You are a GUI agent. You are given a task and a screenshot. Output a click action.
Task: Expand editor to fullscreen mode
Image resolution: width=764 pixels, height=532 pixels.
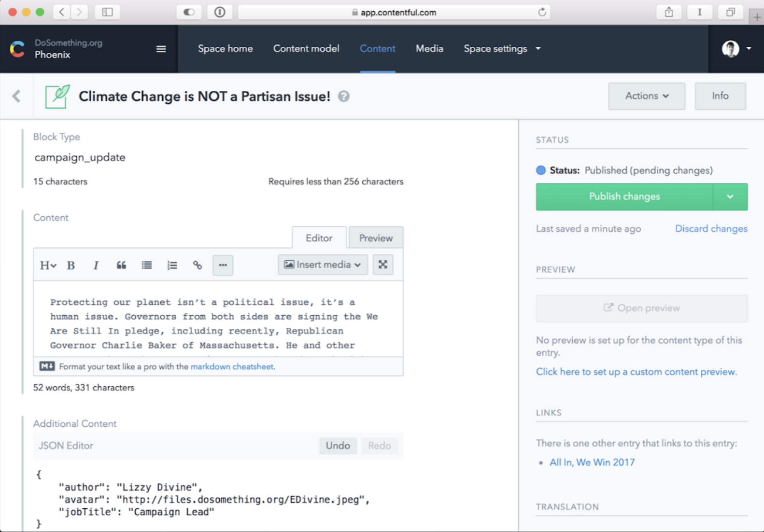click(x=383, y=265)
